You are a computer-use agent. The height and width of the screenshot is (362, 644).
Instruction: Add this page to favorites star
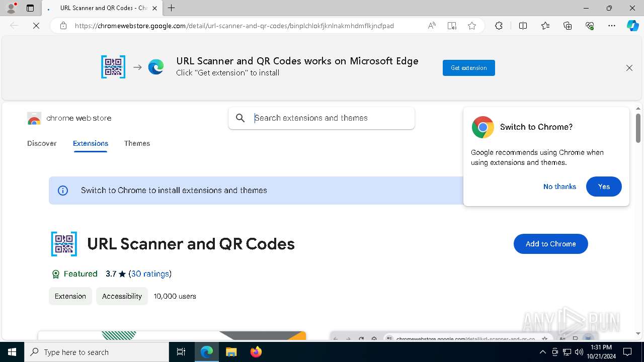click(472, 26)
